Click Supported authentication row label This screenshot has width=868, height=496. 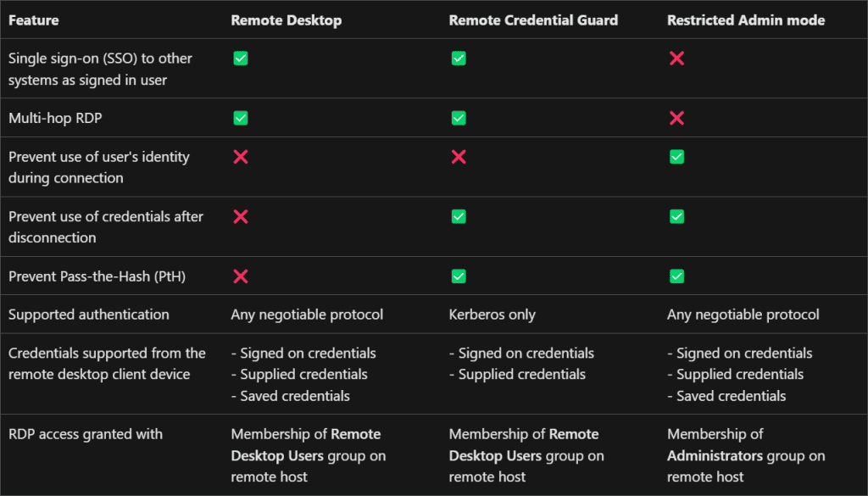[88, 315]
